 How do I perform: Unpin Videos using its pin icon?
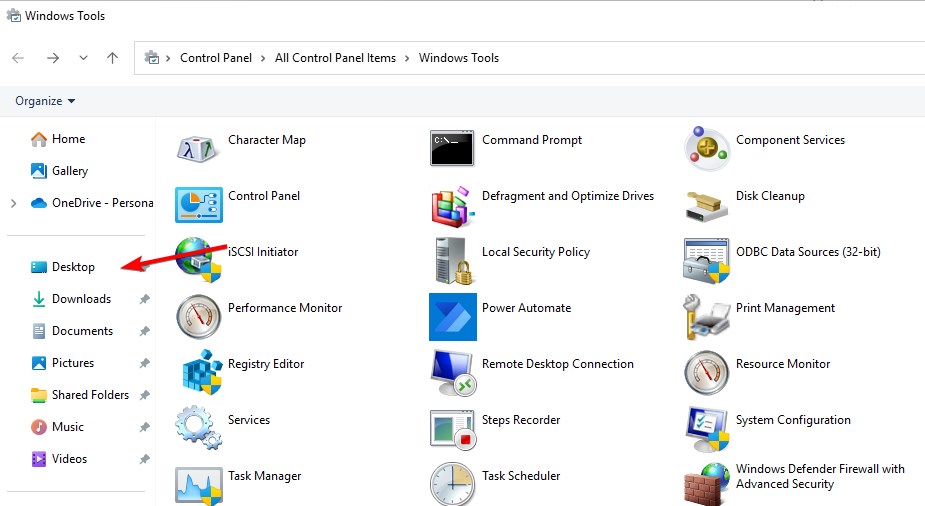click(145, 458)
